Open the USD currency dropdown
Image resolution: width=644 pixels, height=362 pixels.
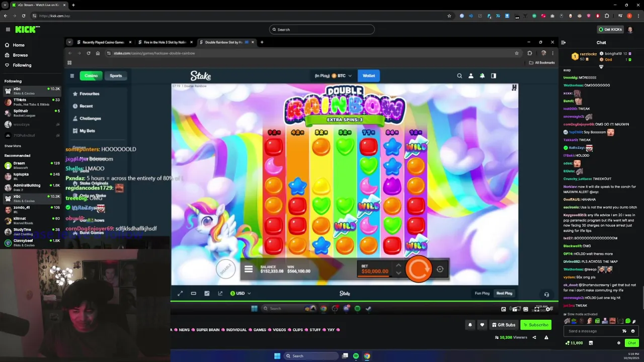tap(240, 294)
